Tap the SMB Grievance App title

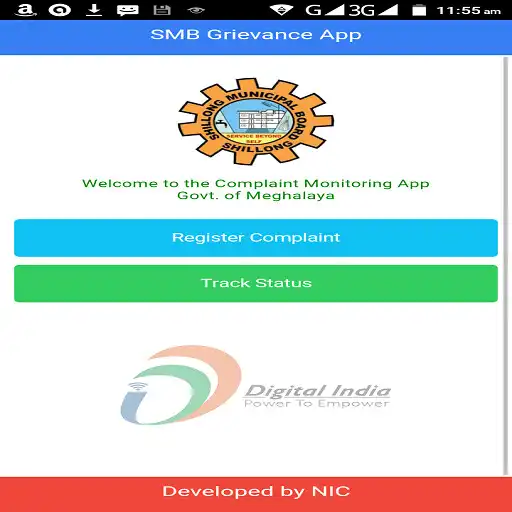256,35
